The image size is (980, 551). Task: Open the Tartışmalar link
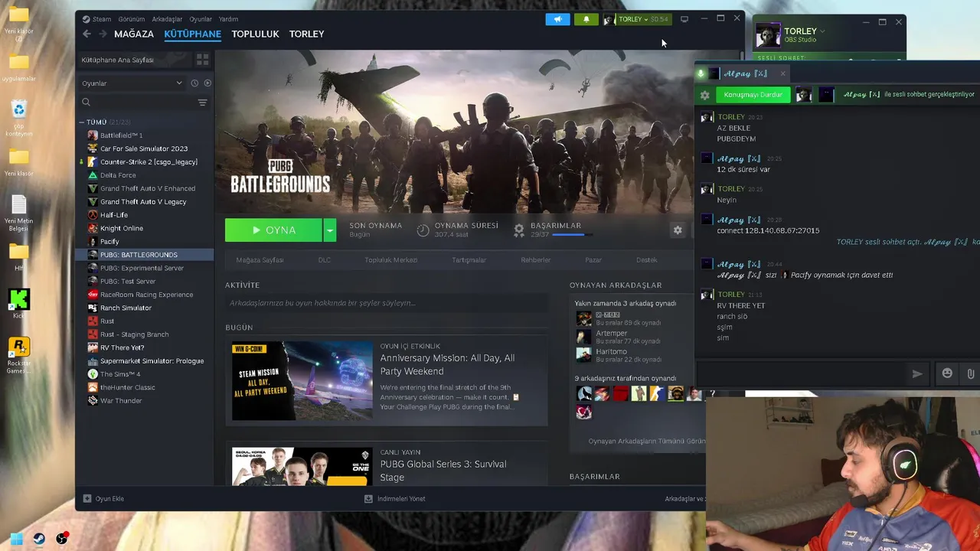(469, 260)
